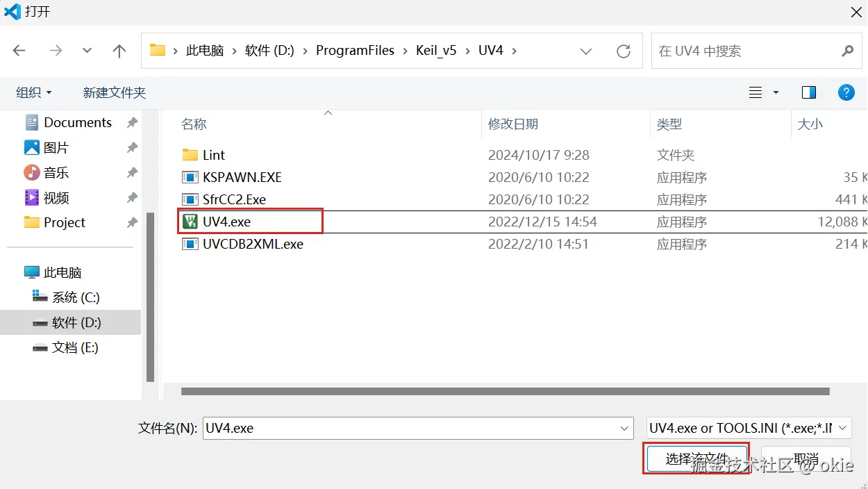Sort by 修改日期 column header
The image size is (868, 489).
513,124
